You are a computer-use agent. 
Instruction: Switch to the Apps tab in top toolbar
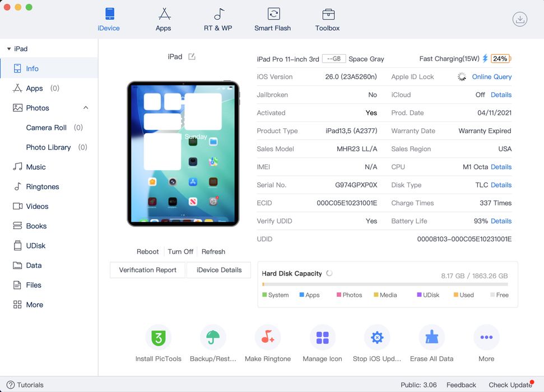click(164, 20)
